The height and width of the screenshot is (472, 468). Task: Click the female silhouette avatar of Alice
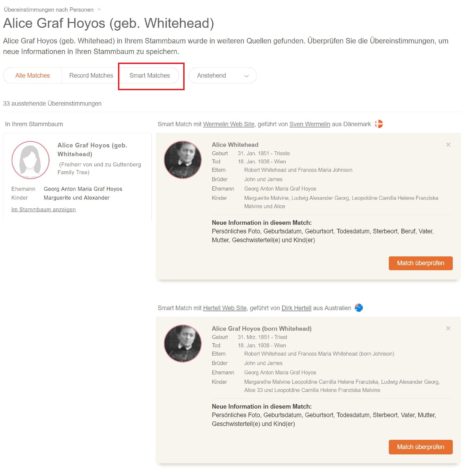pos(30,160)
